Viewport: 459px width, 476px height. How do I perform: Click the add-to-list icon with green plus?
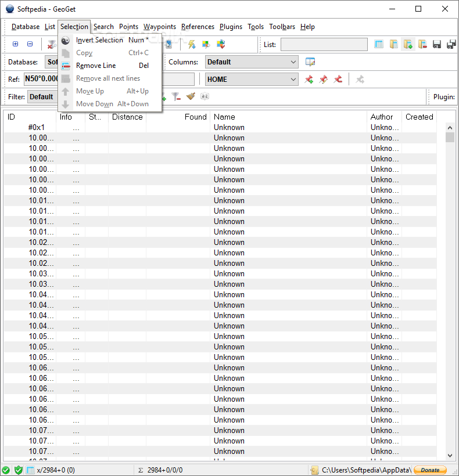click(x=408, y=44)
